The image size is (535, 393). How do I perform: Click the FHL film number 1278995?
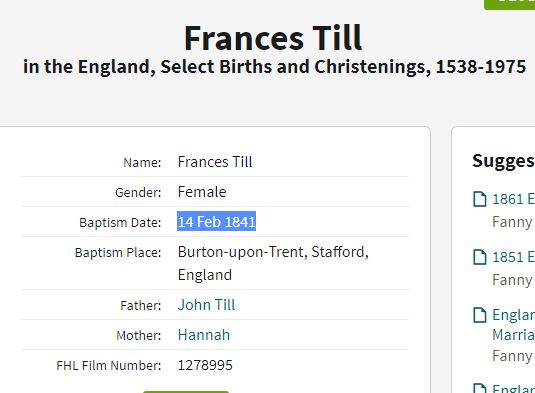click(205, 365)
